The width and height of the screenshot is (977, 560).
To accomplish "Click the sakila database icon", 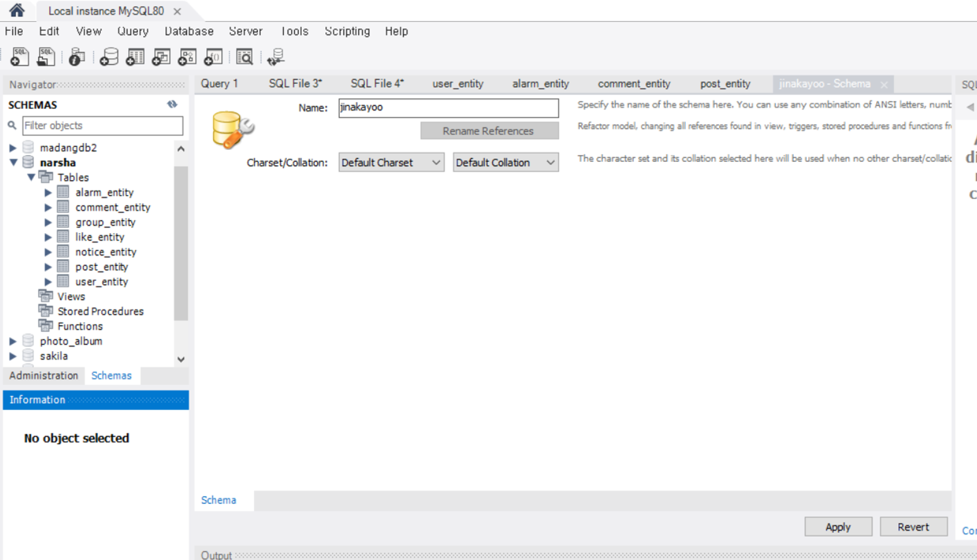I will pyautogui.click(x=28, y=356).
